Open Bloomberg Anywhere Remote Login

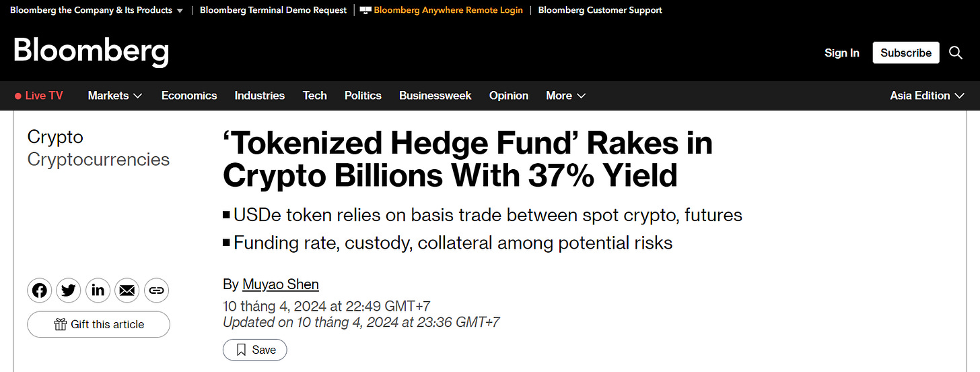pos(448,10)
